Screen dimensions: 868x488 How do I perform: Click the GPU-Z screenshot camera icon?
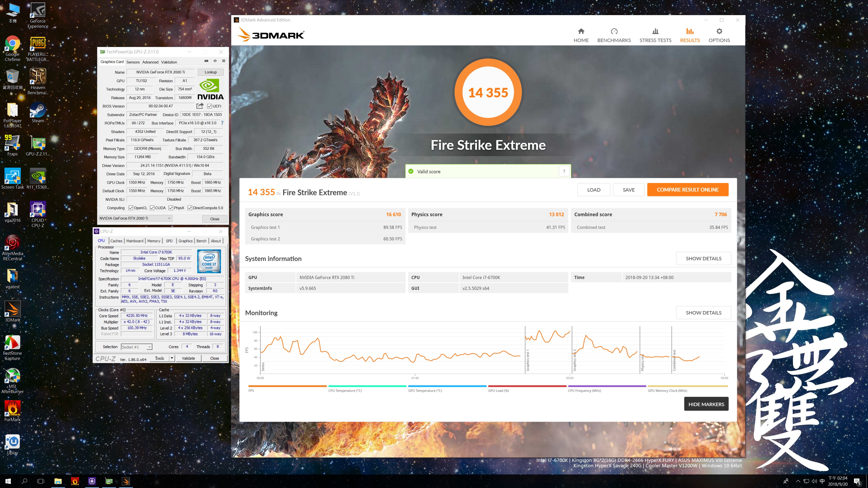[x=206, y=61]
